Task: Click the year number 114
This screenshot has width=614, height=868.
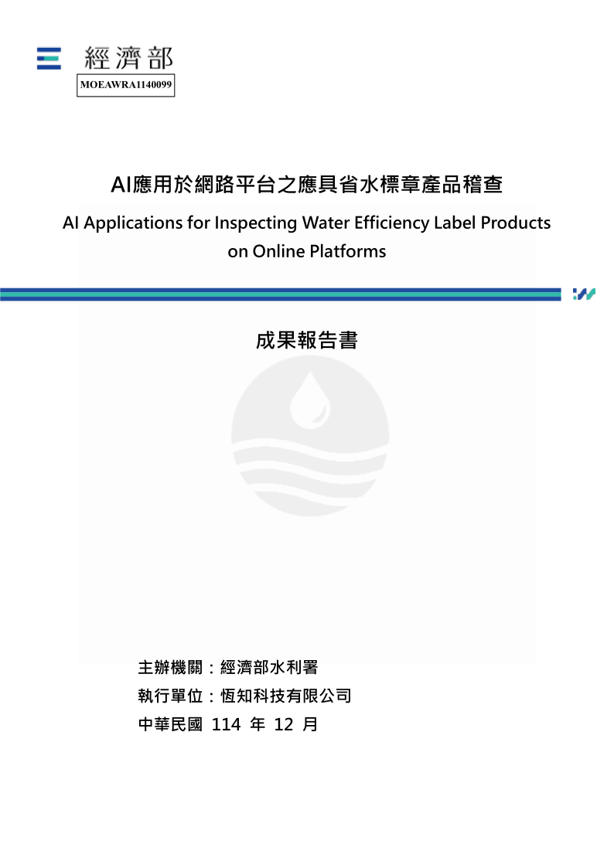Action: (226, 725)
